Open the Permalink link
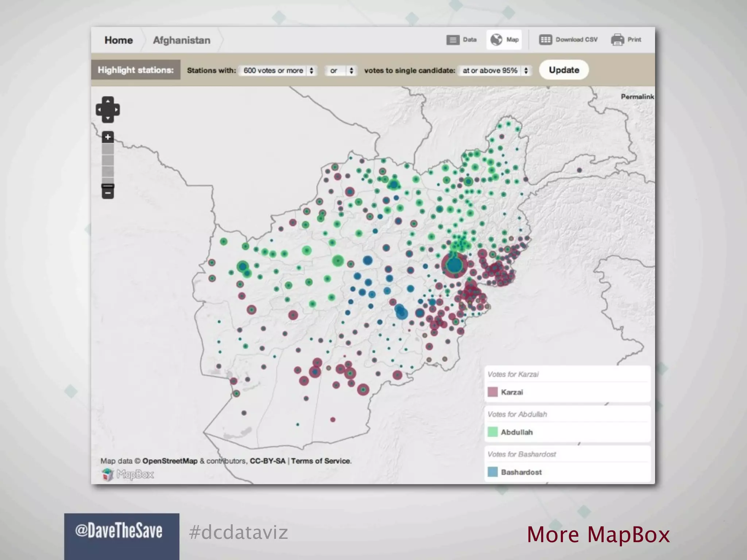Viewport: 747px width, 560px height. 637,97
